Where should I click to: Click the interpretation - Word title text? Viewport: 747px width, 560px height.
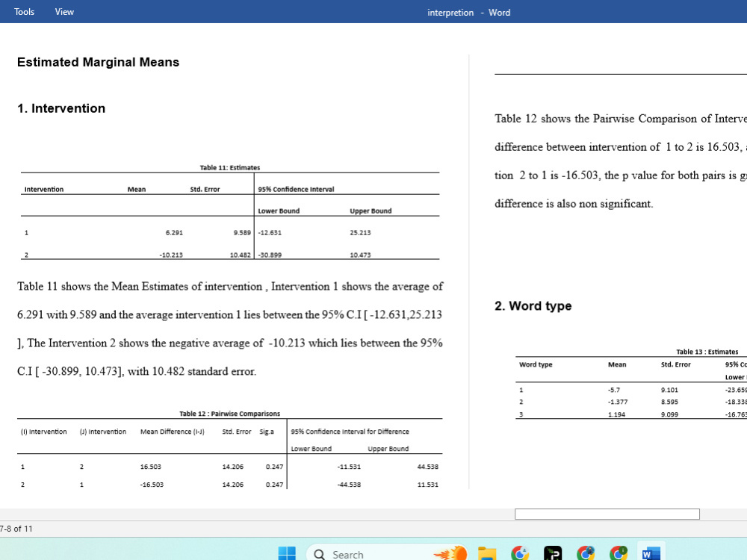[468, 12]
